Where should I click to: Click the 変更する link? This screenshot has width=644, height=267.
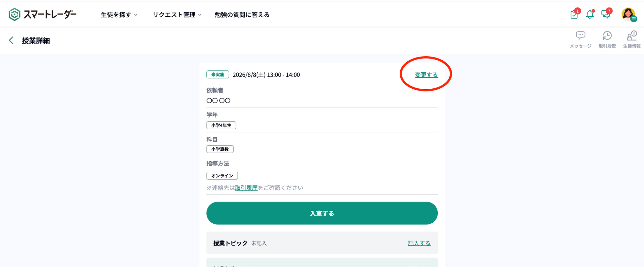(426, 75)
